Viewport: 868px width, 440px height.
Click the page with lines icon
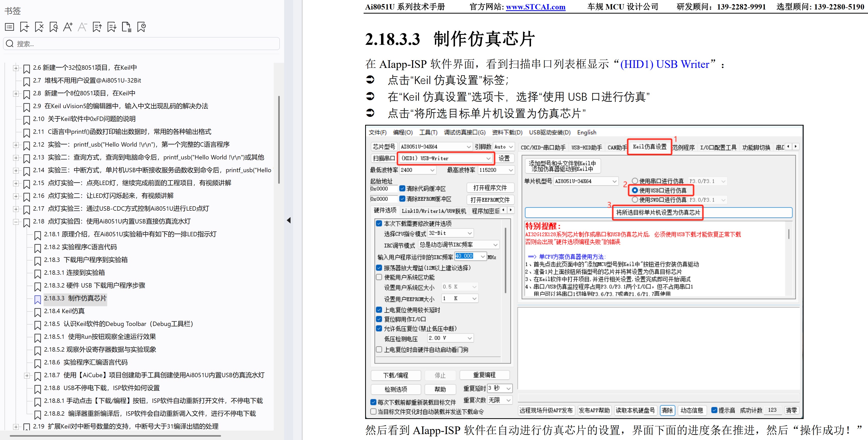[126, 27]
